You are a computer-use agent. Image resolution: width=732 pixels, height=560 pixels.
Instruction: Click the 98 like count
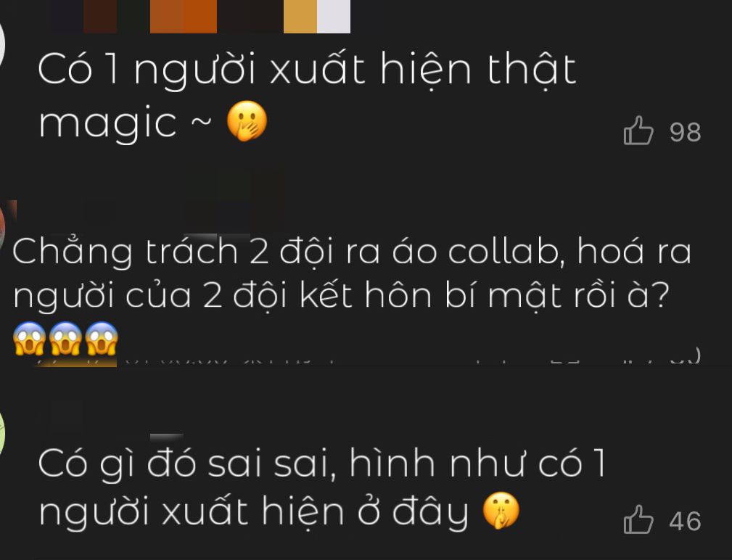pyautogui.click(x=685, y=132)
